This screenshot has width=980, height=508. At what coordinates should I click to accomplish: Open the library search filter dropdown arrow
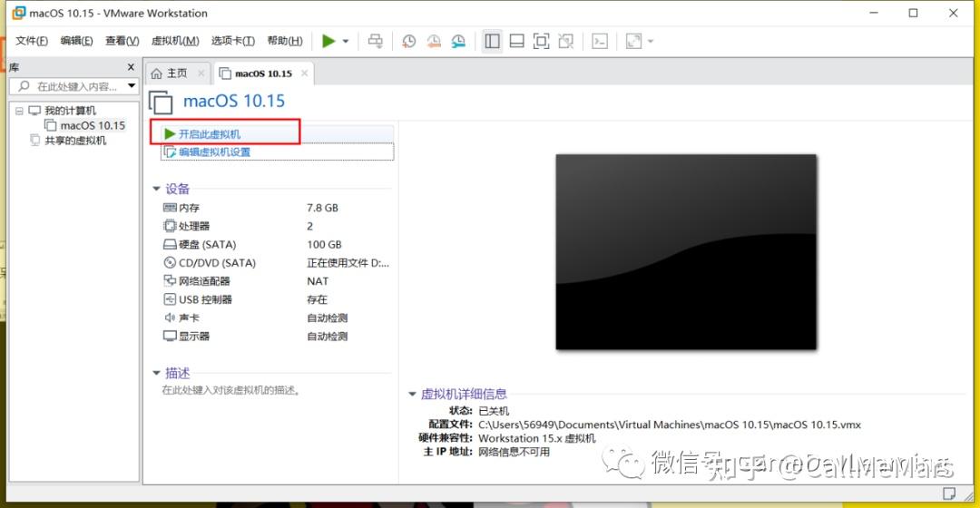tap(132, 86)
